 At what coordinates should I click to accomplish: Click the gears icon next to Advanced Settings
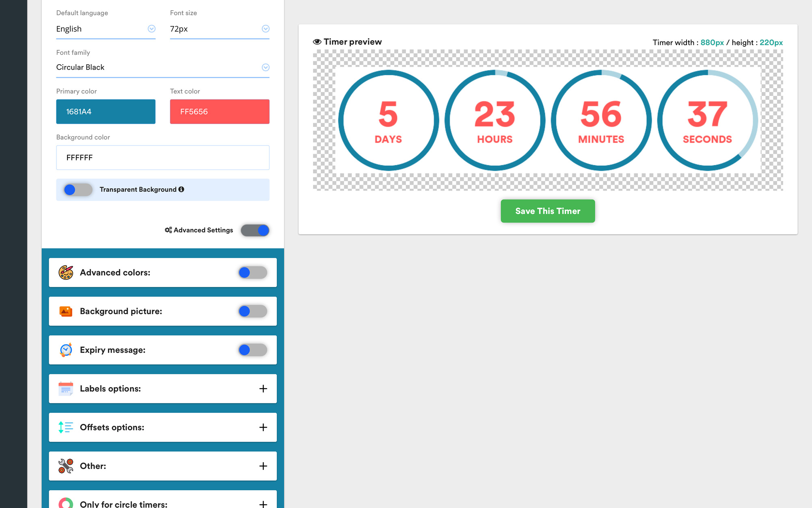(x=168, y=230)
